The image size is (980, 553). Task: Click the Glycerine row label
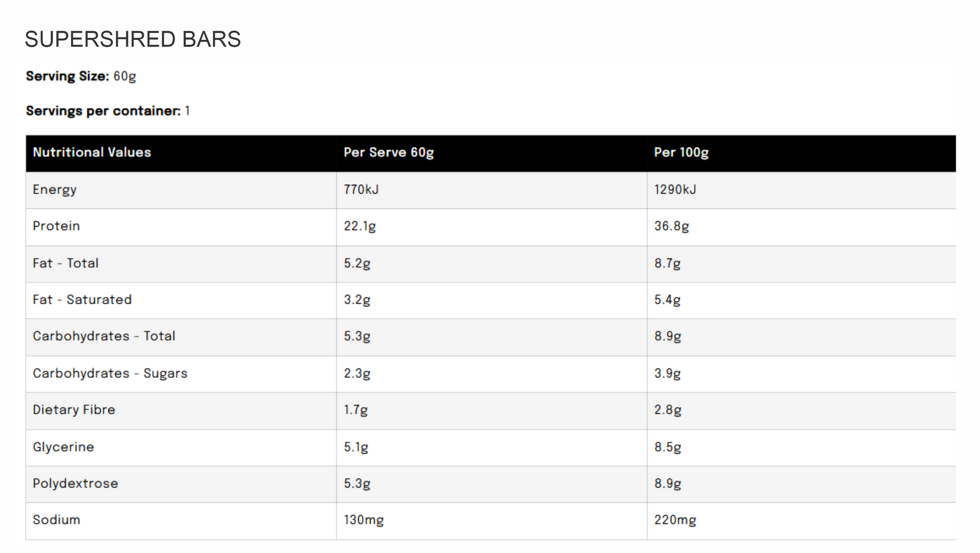[63, 447]
